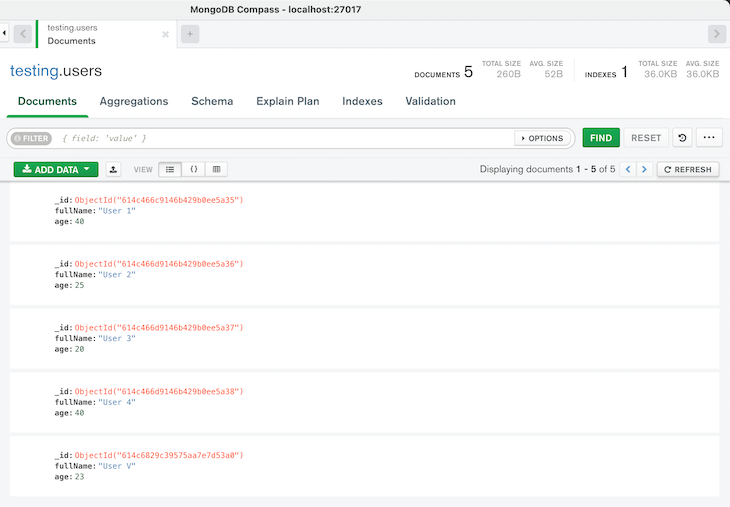
Task: Select the testing.users Documents workspace tab
Action: [x=106, y=34]
